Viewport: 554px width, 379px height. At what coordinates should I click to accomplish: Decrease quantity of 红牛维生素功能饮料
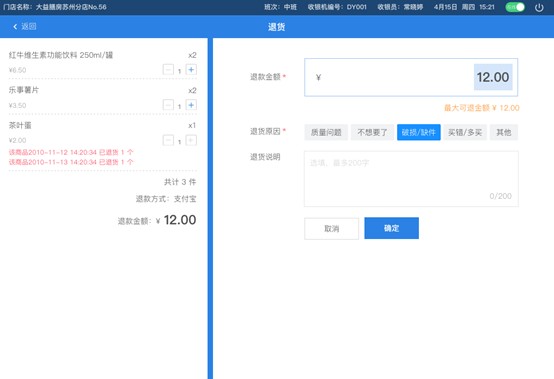click(168, 70)
